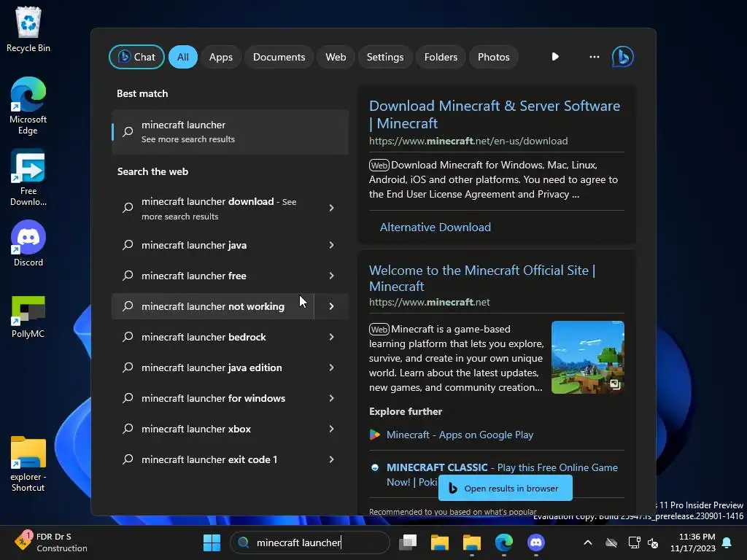Open the explorer - Shortcut desktop icon
Viewport: 747px width, 560px height.
pos(28,464)
